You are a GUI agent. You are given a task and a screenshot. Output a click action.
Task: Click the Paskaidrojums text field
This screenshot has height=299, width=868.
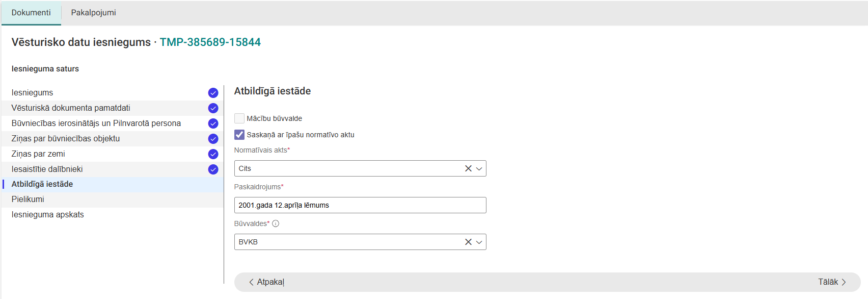(x=360, y=205)
